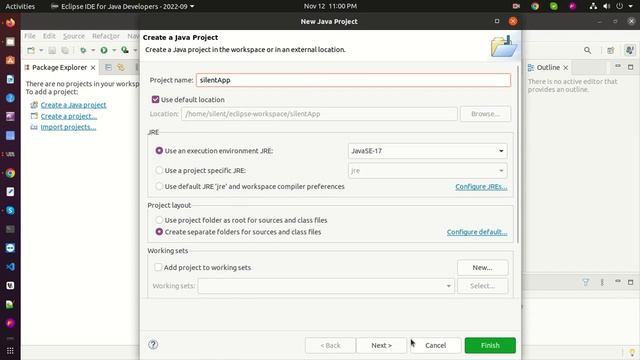Expand the New toolbar icon's dropdown arrow

[x=41, y=50]
